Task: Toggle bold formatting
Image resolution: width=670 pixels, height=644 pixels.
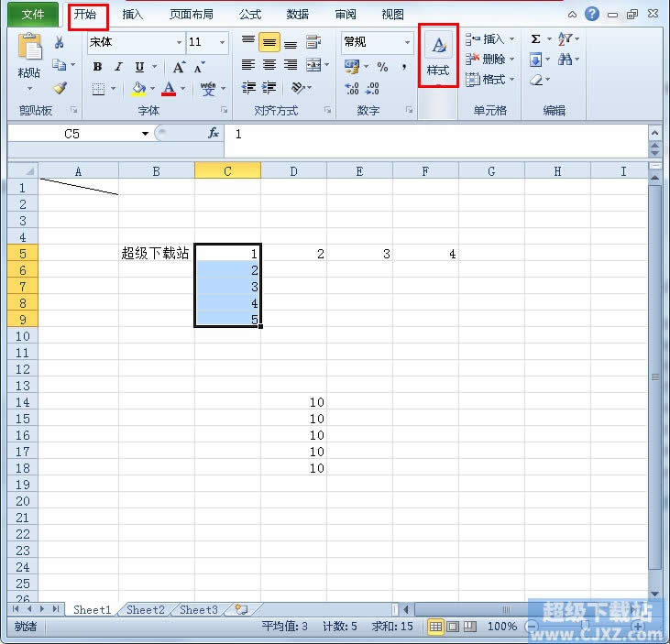Action: click(97, 67)
